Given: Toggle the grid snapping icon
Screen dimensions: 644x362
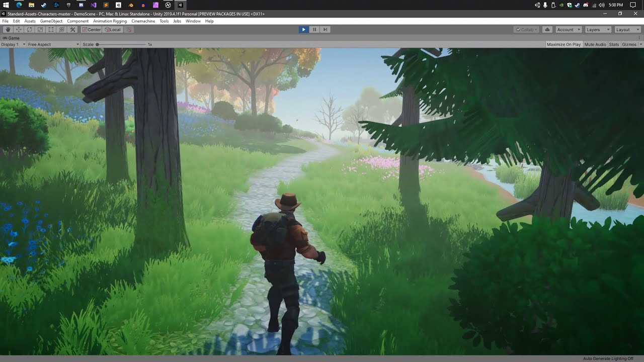Looking at the screenshot, I should point(129,30).
